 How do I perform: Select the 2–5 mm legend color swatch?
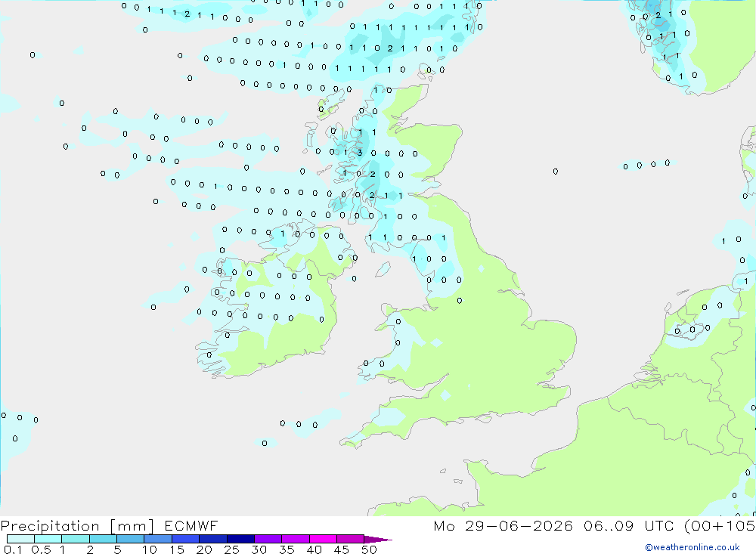click(x=103, y=539)
